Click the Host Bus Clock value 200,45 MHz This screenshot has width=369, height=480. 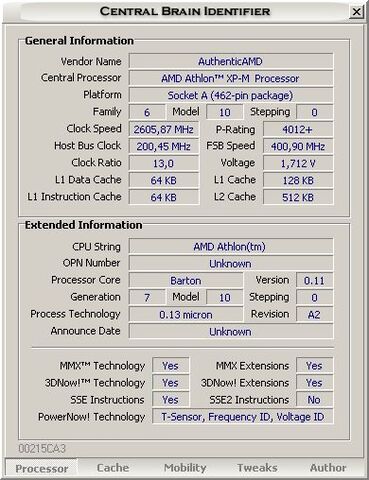tap(164, 146)
